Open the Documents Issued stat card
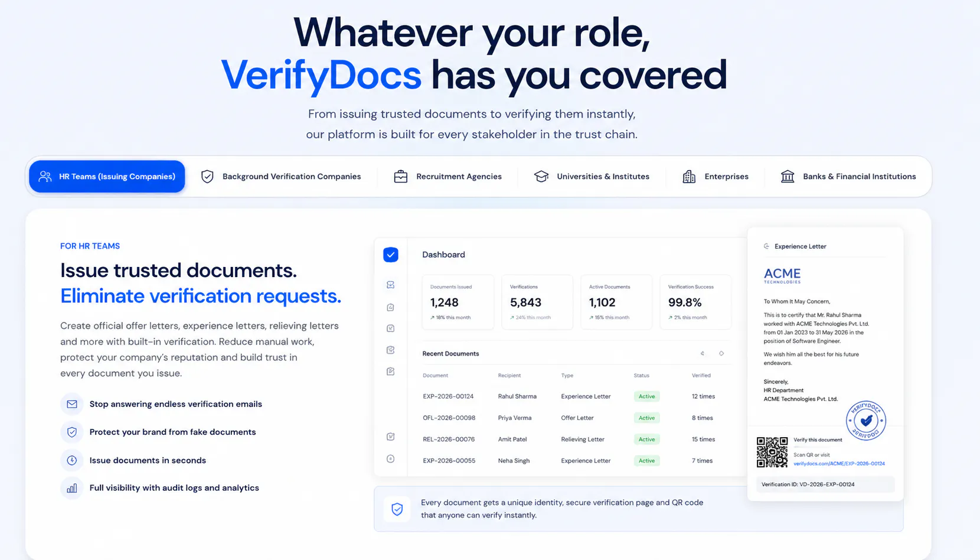This screenshot has height=560, width=980. coord(458,302)
